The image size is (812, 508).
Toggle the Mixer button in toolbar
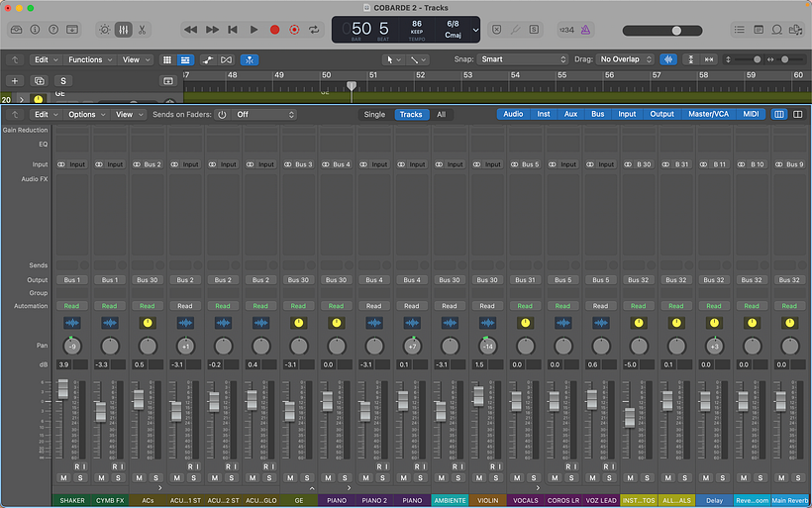[x=123, y=30]
